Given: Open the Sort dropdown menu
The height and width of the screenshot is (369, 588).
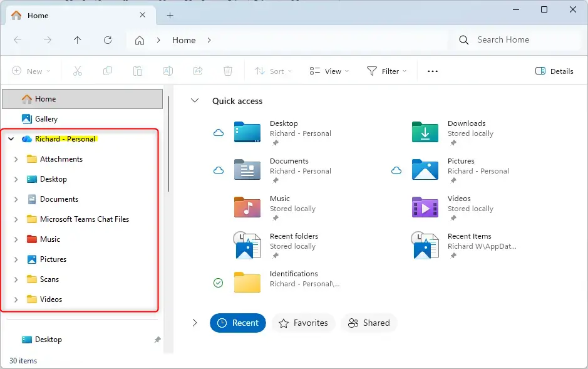Looking at the screenshot, I should tap(273, 71).
